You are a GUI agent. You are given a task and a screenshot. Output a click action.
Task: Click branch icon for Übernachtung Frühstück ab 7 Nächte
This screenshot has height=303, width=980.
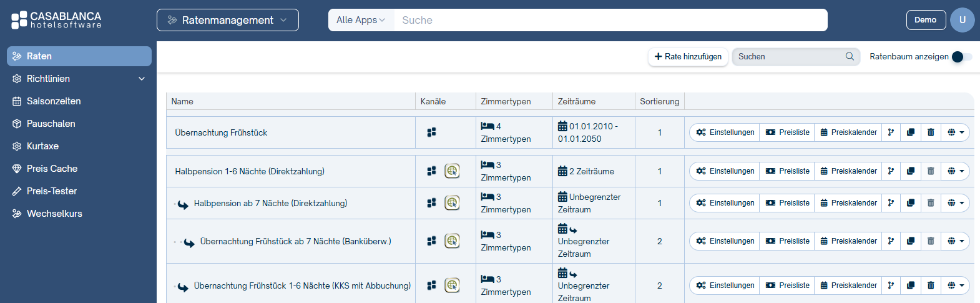[x=891, y=241]
